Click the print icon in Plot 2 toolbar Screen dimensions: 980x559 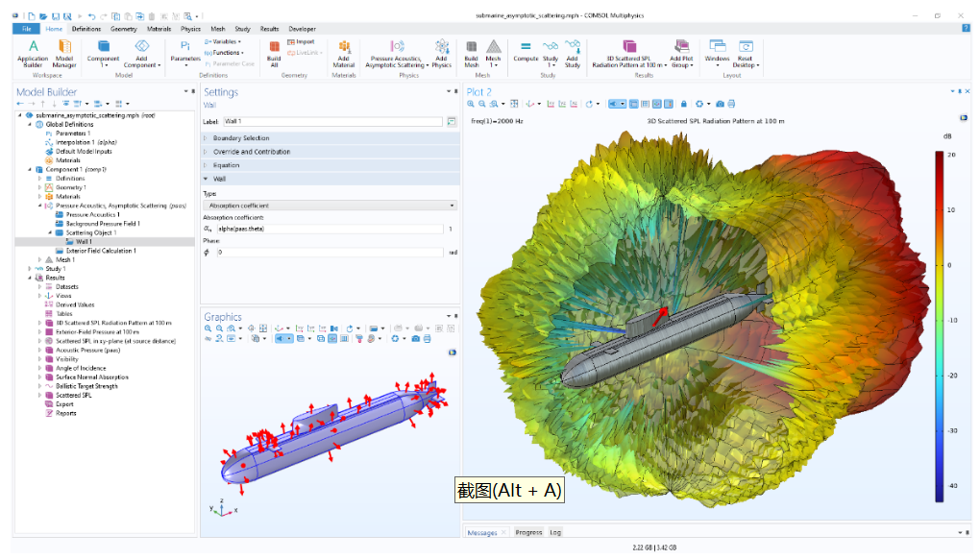pyautogui.click(x=731, y=105)
